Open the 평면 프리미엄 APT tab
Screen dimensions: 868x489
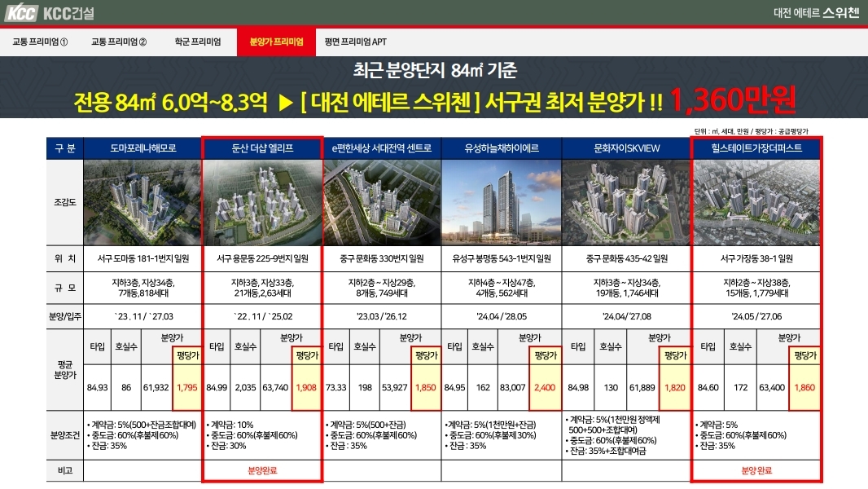355,42
